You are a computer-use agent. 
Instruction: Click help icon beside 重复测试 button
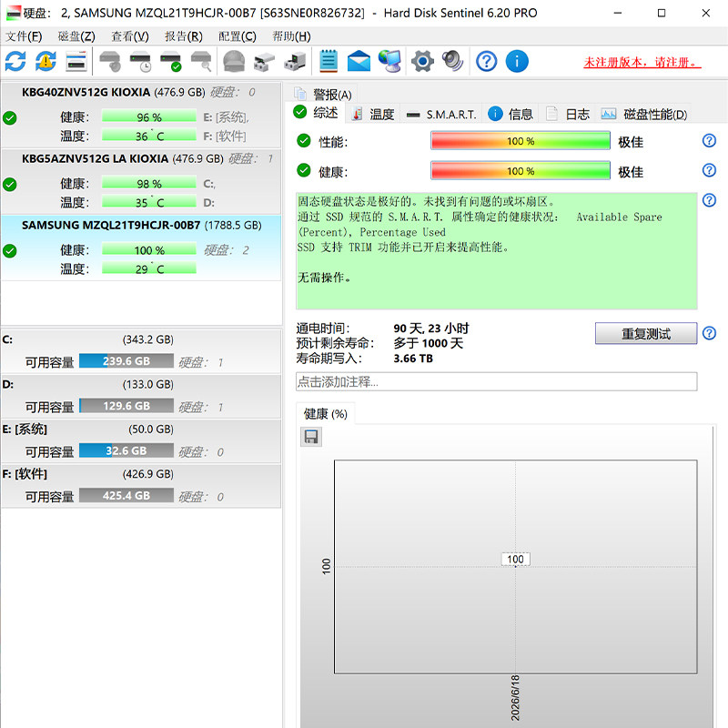(709, 333)
